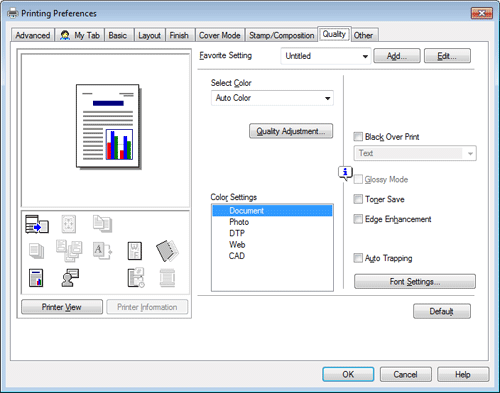Click the printer icon in the title bar
This screenshot has width=500, height=393.
point(13,13)
